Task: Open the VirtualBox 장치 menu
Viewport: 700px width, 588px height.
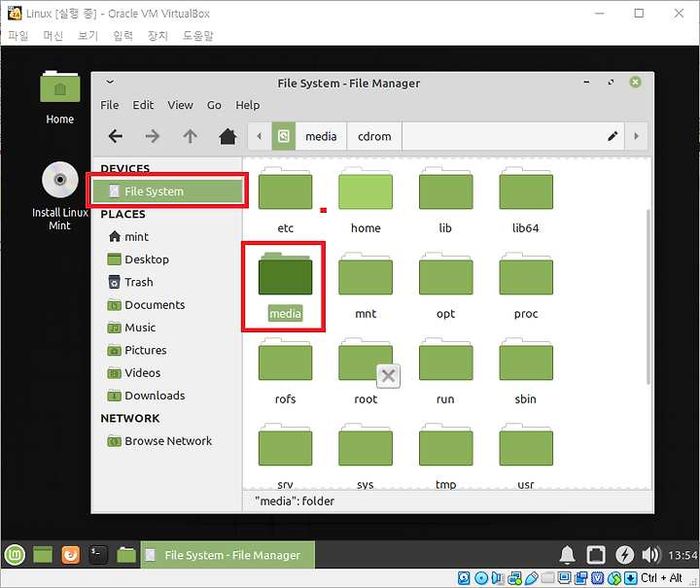Action: (x=157, y=35)
